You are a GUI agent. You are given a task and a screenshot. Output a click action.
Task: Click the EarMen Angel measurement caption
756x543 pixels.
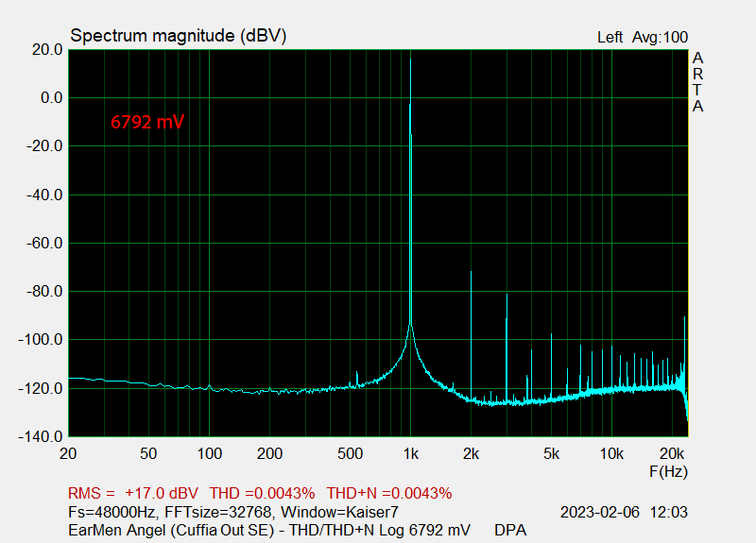(269, 530)
